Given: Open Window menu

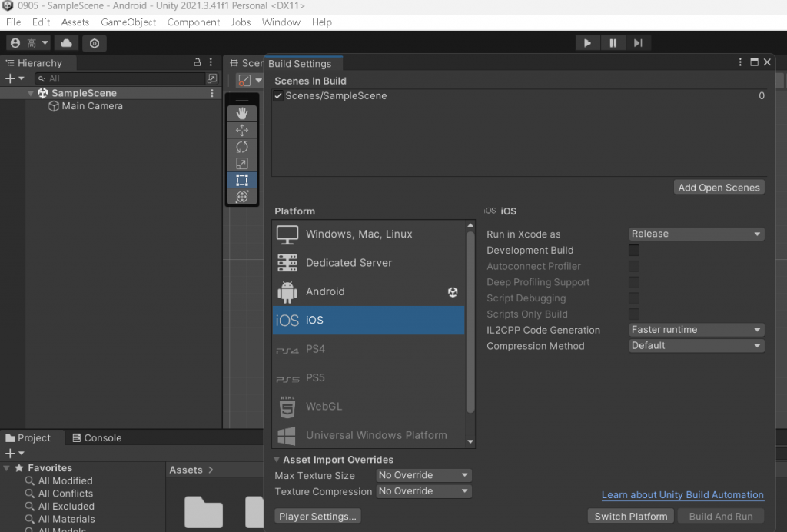Looking at the screenshot, I should coord(281,22).
